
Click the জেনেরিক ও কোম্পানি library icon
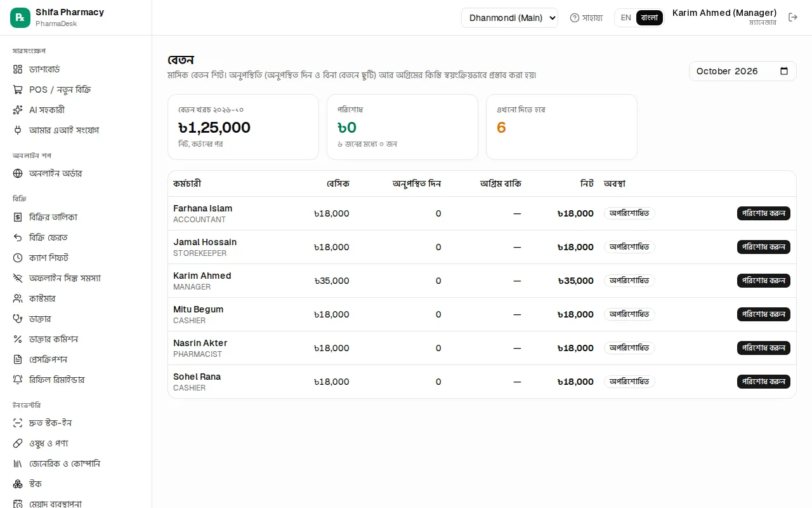[x=18, y=464]
